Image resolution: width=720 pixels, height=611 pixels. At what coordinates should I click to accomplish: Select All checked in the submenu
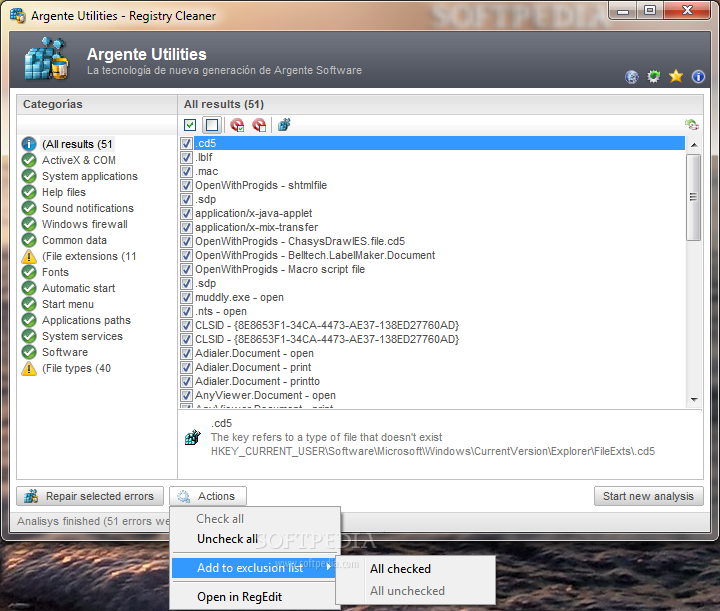[x=400, y=569]
